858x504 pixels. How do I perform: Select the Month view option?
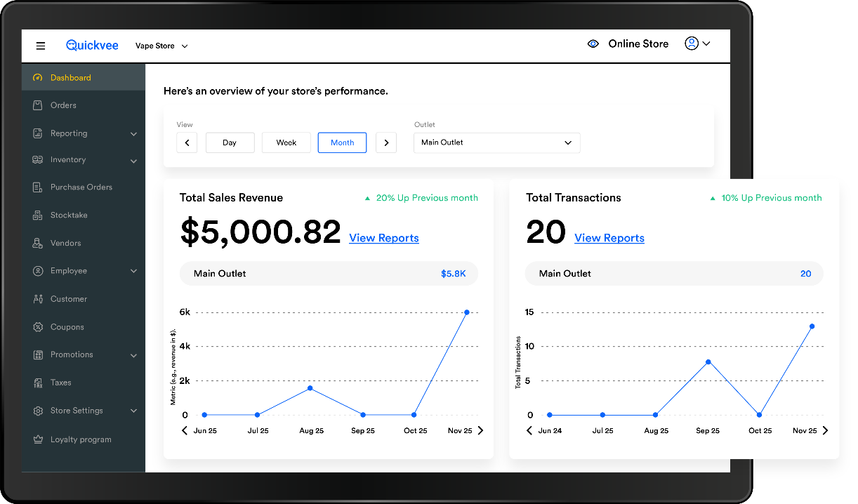click(342, 142)
